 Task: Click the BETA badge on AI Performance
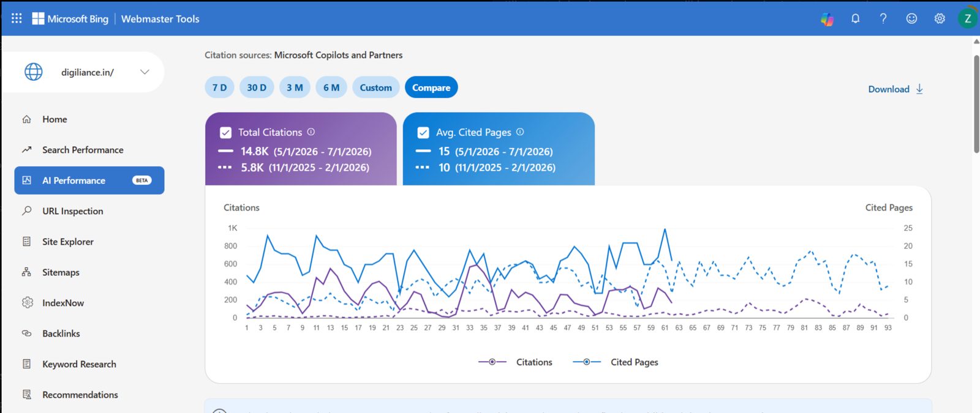tap(142, 180)
